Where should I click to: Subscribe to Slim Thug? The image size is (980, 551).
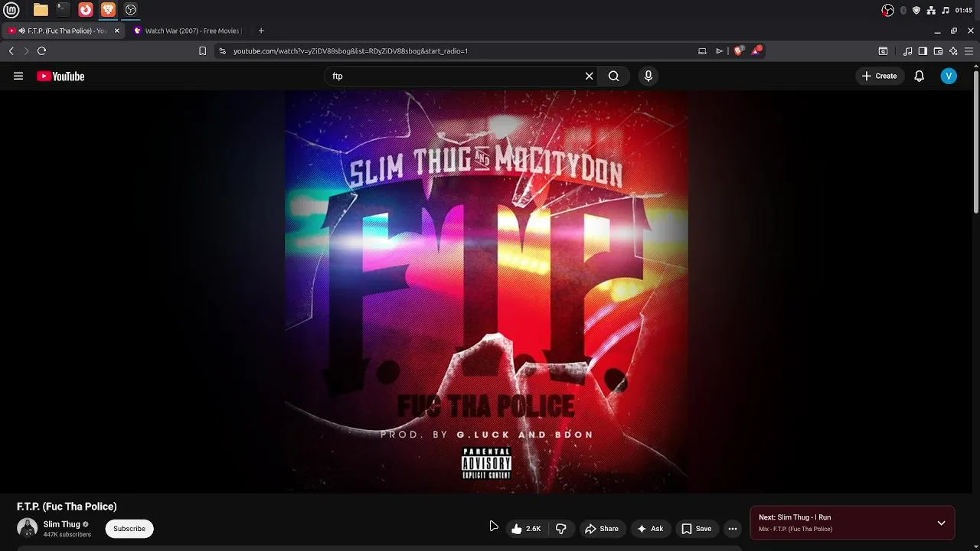[129, 529]
